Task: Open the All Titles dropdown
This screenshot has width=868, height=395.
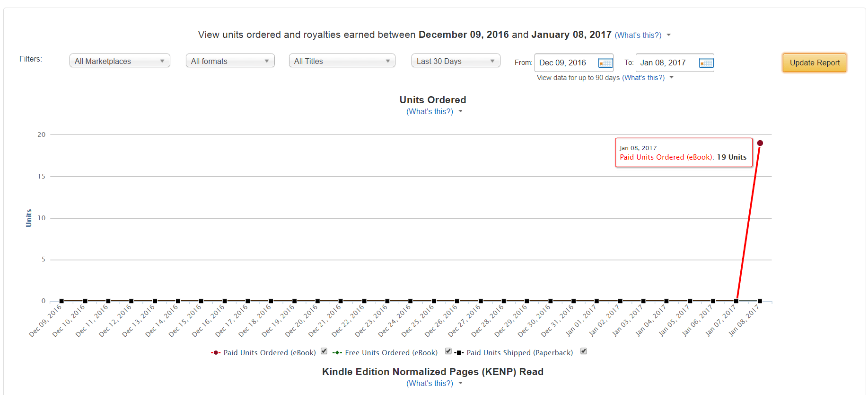Action: click(x=342, y=61)
